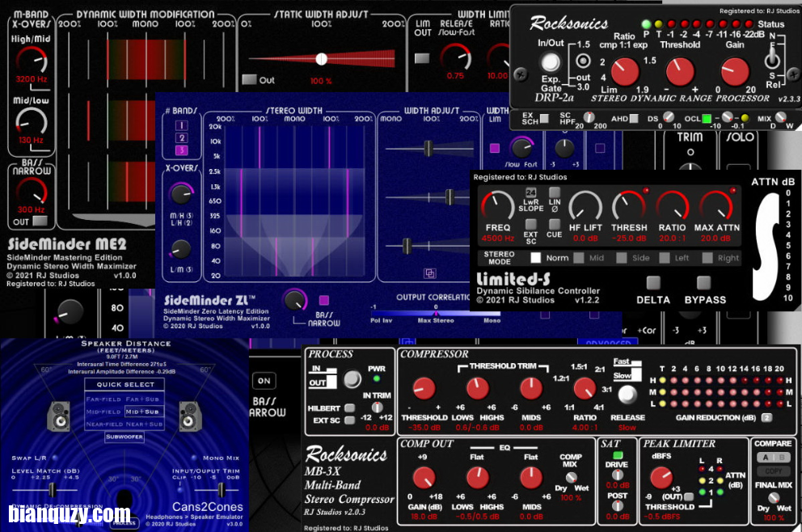This screenshot has width=802, height=532.
Task: Select Norm stereo mode in Limited-S
Action: point(535,258)
